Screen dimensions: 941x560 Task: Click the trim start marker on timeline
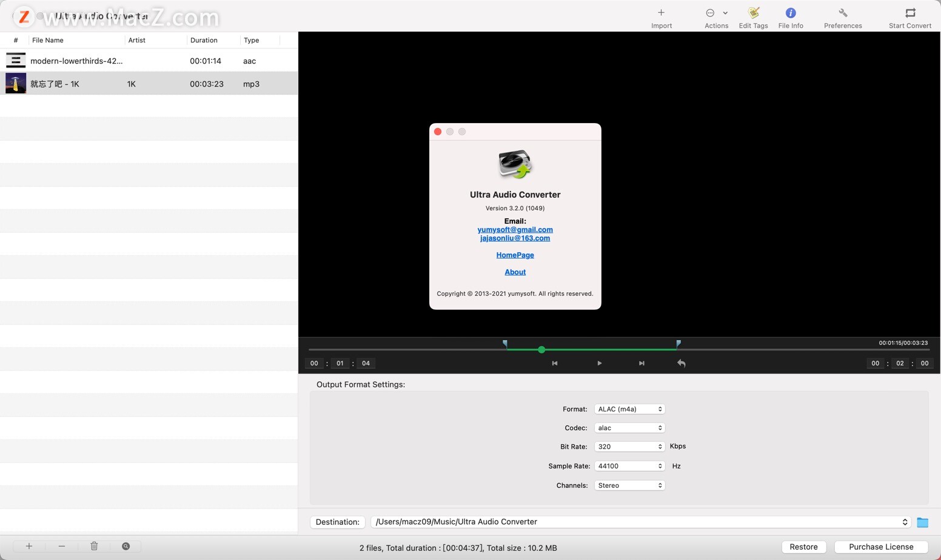505,344
